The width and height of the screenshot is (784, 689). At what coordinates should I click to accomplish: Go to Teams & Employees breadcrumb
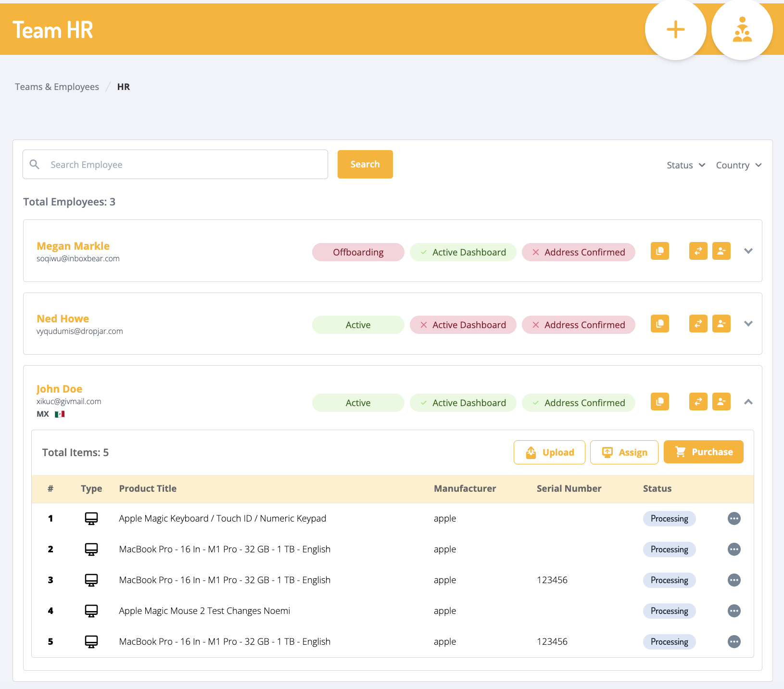pos(57,87)
